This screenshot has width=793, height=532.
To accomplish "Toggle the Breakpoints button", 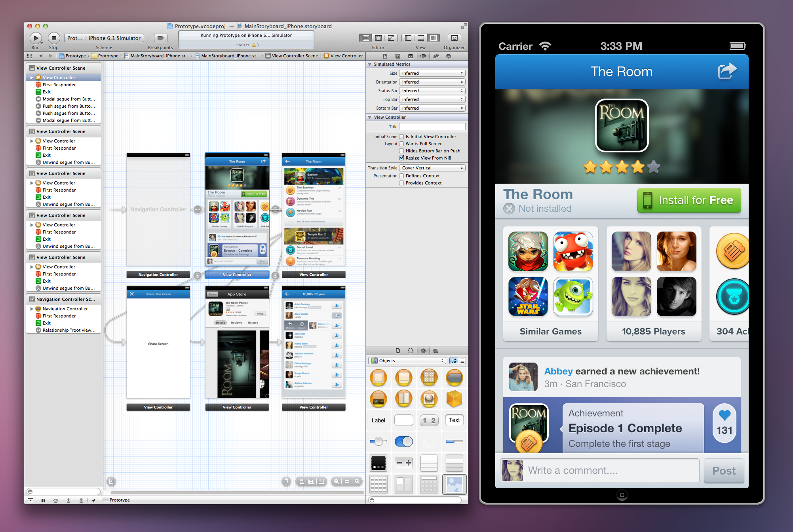I will pyautogui.click(x=160, y=38).
